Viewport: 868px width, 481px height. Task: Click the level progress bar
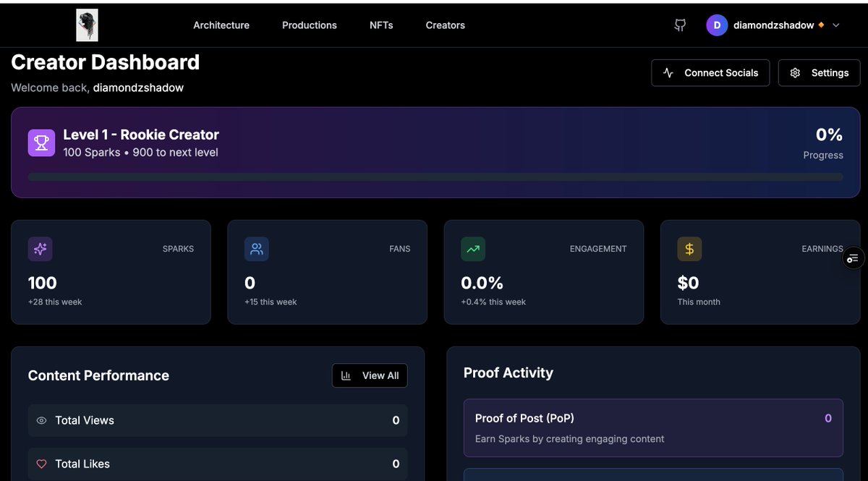[x=435, y=176]
